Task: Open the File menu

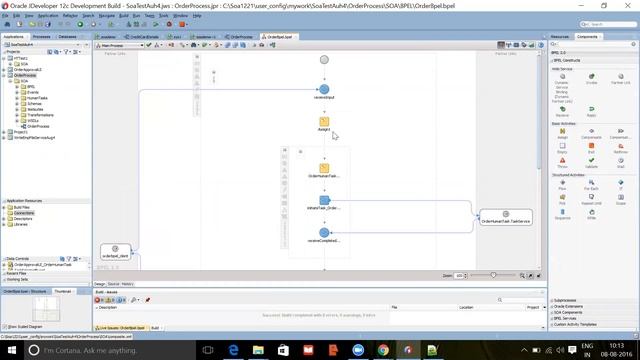Action: click(5, 16)
